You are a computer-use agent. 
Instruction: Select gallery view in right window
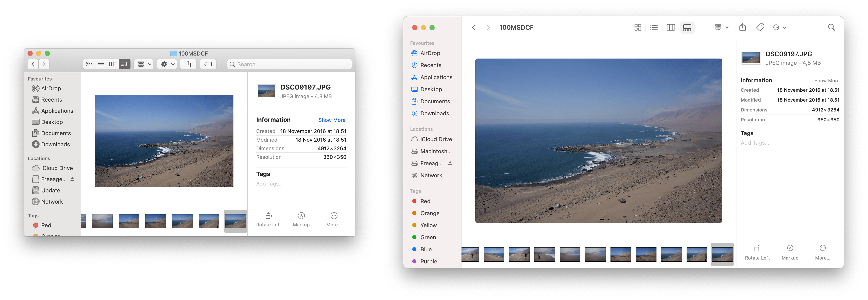coord(687,27)
